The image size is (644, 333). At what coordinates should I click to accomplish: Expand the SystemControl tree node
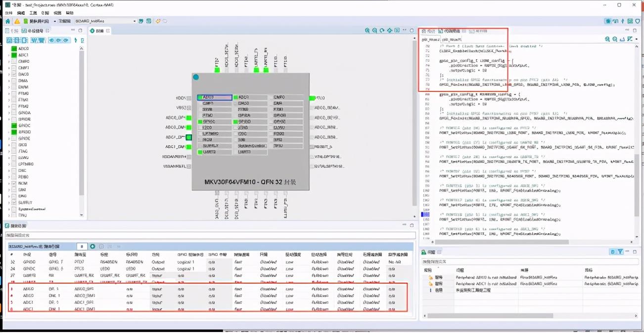tap(9, 209)
